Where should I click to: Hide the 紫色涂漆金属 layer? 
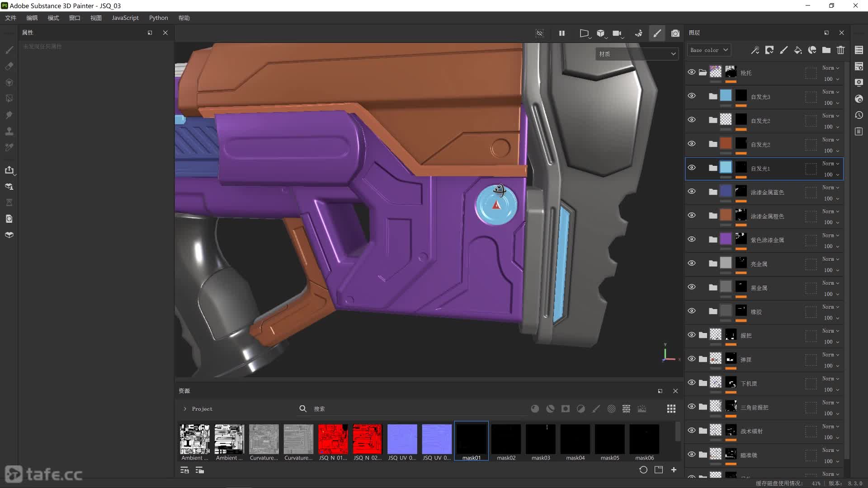pyautogui.click(x=692, y=239)
